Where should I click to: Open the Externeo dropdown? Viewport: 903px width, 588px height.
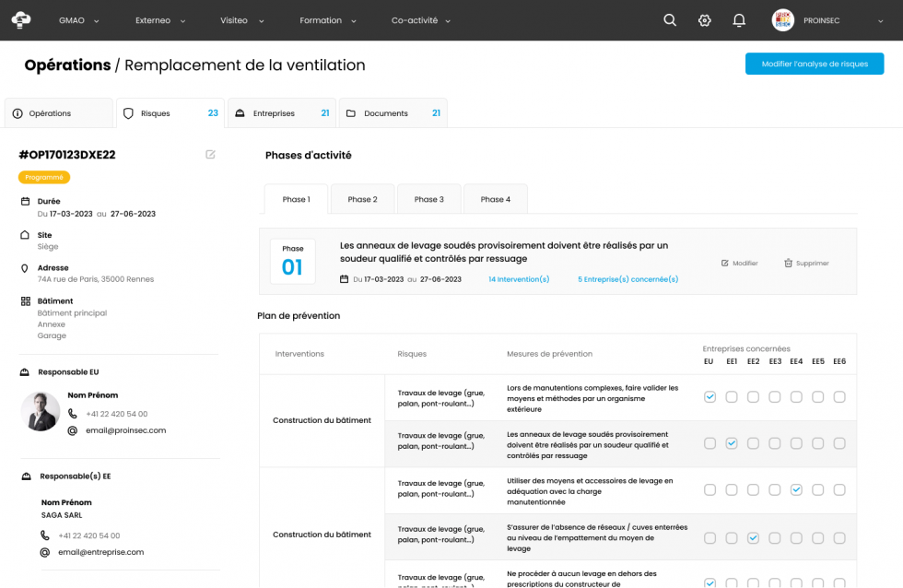pos(160,20)
